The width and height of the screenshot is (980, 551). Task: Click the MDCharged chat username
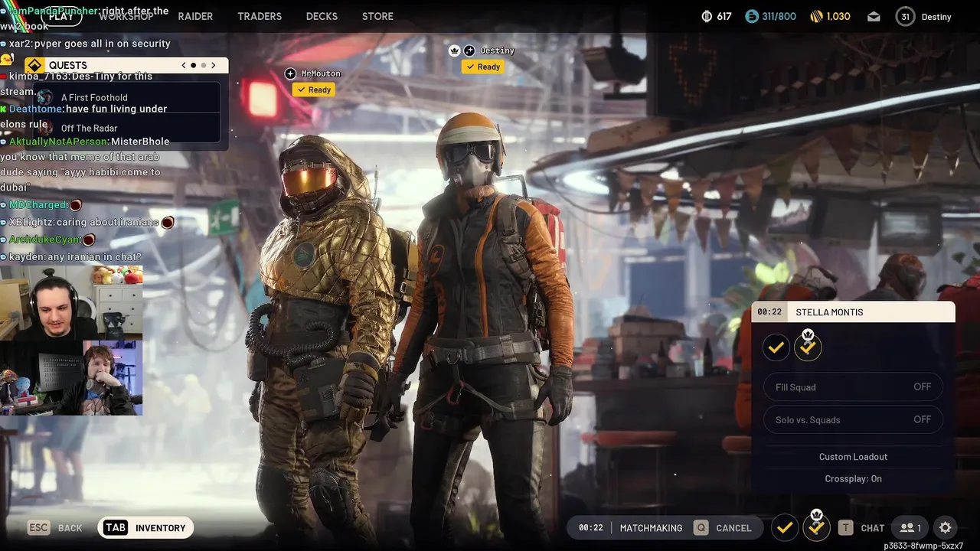tap(37, 205)
